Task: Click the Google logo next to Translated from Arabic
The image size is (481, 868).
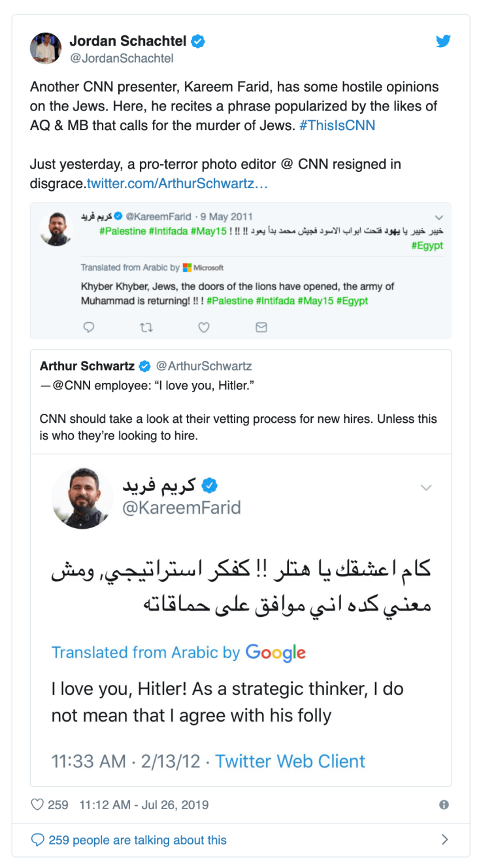Action: (x=276, y=652)
